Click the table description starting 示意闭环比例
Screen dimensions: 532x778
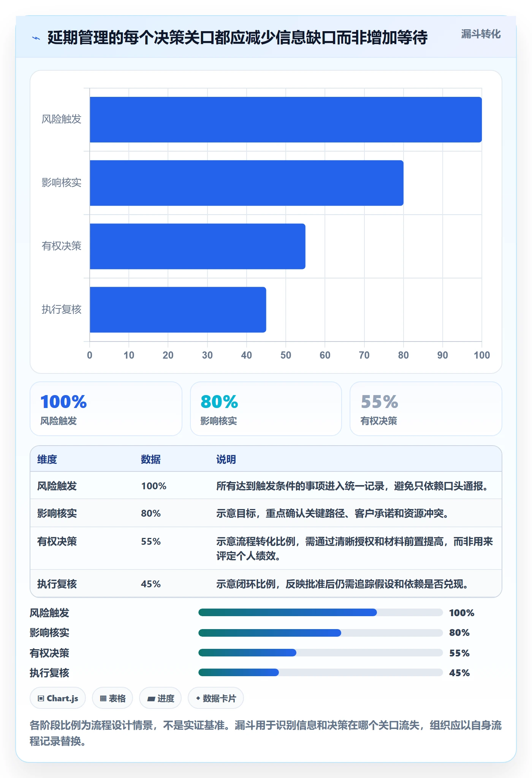(x=343, y=584)
